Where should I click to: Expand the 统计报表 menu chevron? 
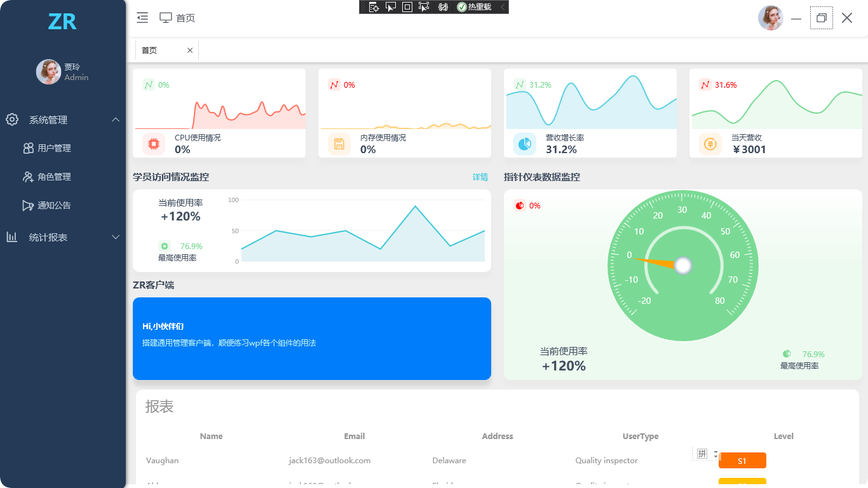click(116, 237)
